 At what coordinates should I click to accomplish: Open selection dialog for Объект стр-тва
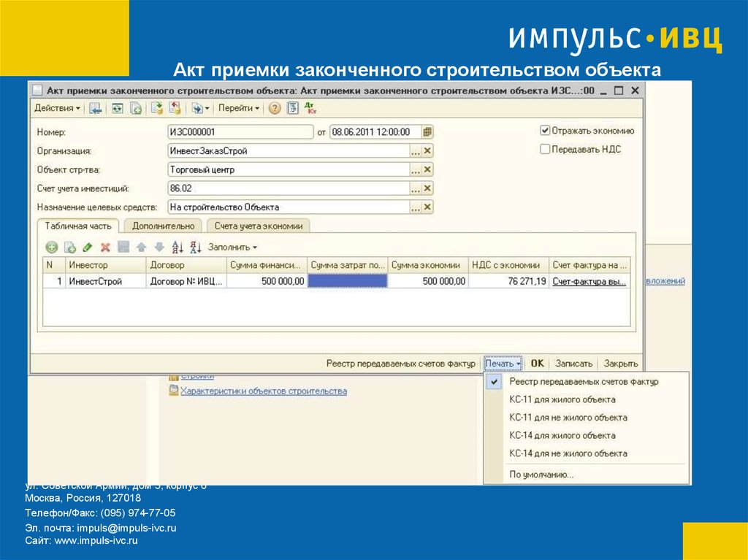click(x=416, y=169)
